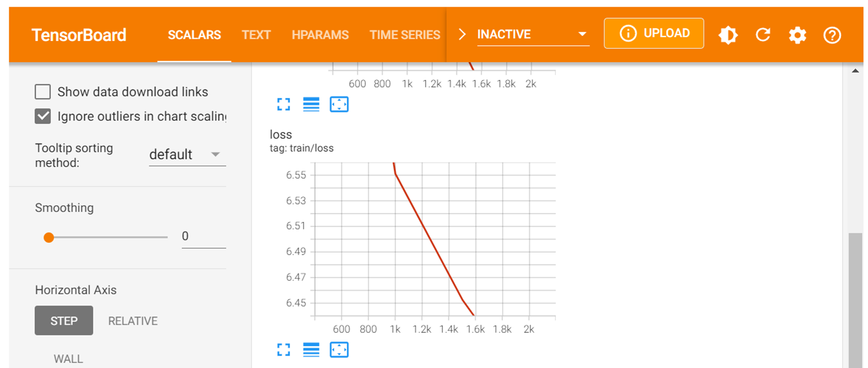Screen dimensions: 868x368
Task: Click the reload data refresh icon
Action: point(763,35)
